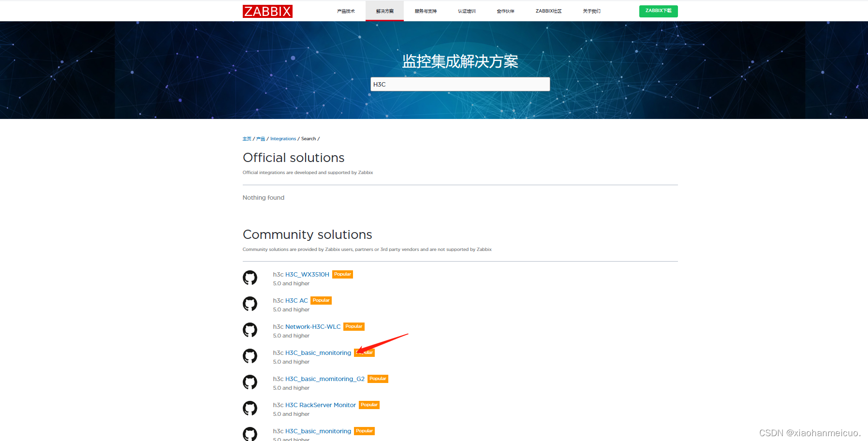Open the 服务与支持 menu
The height and width of the screenshot is (441, 868).
(425, 11)
